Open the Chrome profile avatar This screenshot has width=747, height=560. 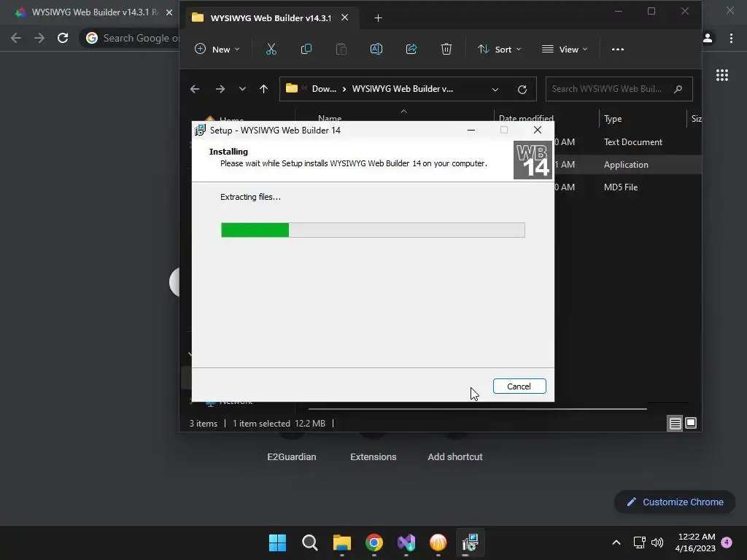tap(708, 38)
